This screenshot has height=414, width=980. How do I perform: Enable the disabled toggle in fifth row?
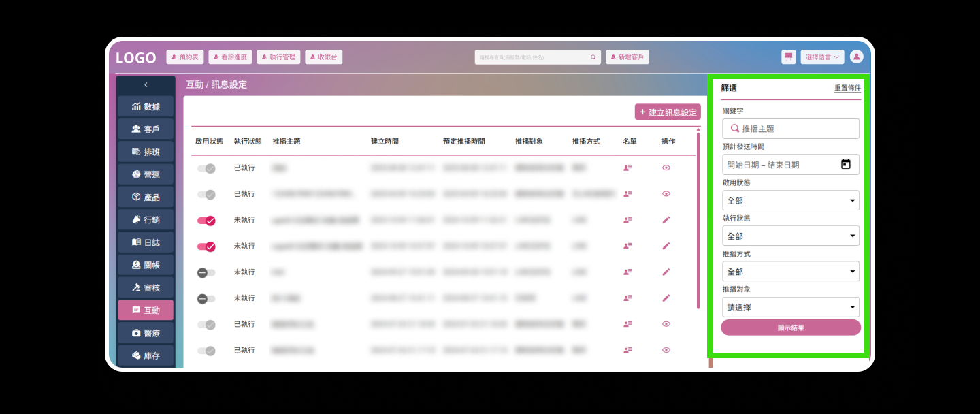pos(206,272)
